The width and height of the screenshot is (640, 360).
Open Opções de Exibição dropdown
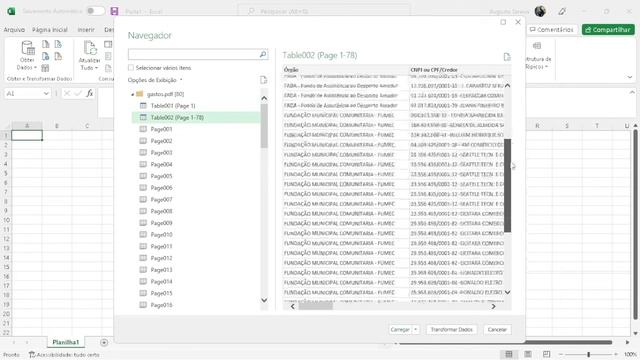point(155,80)
